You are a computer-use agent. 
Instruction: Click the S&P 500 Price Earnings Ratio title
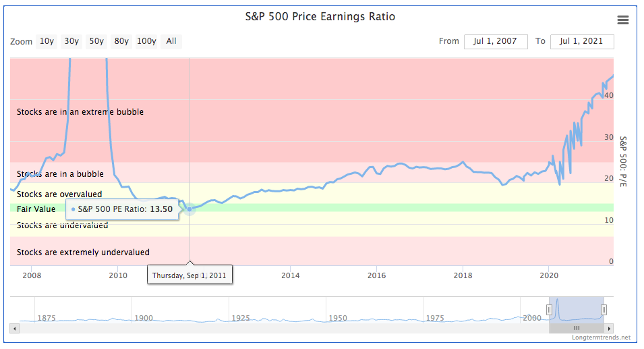pos(320,17)
